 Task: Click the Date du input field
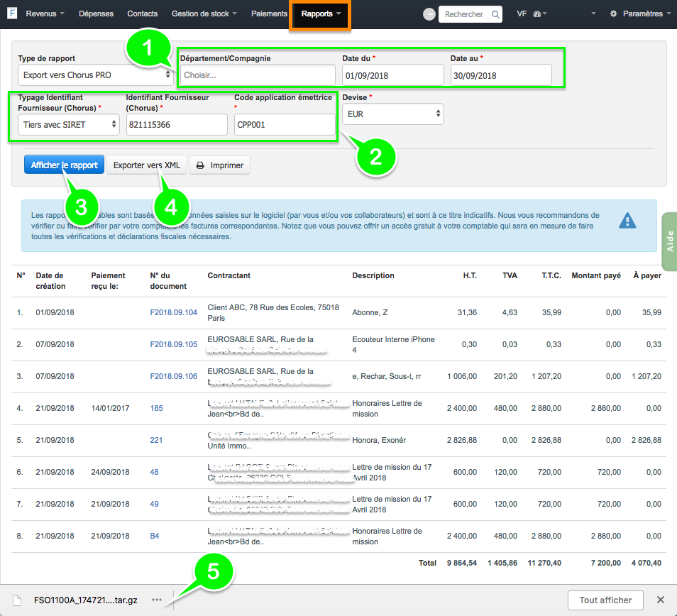click(392, 75)
